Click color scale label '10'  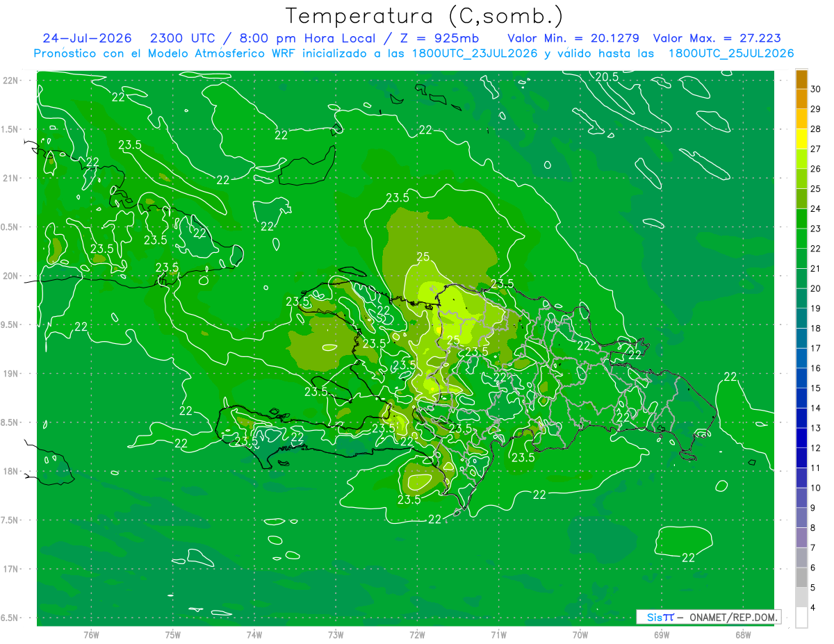815,488
